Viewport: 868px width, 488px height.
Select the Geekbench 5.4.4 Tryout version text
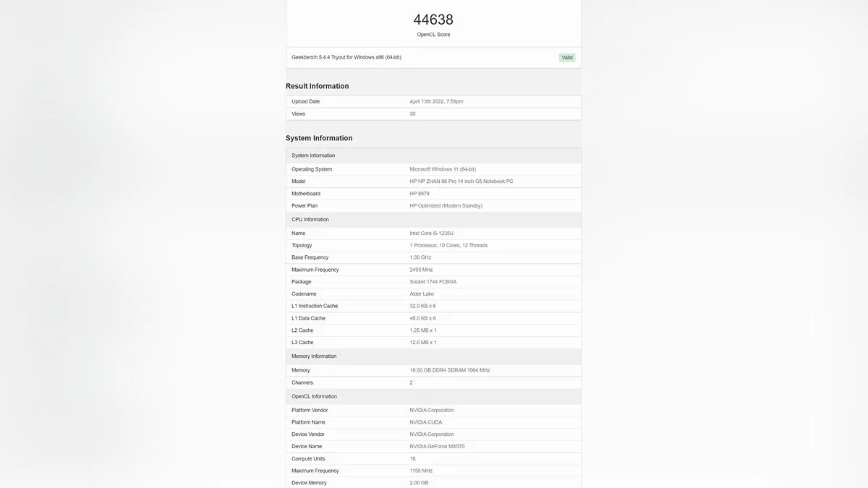pyautogui.click(x=346, y=57)
